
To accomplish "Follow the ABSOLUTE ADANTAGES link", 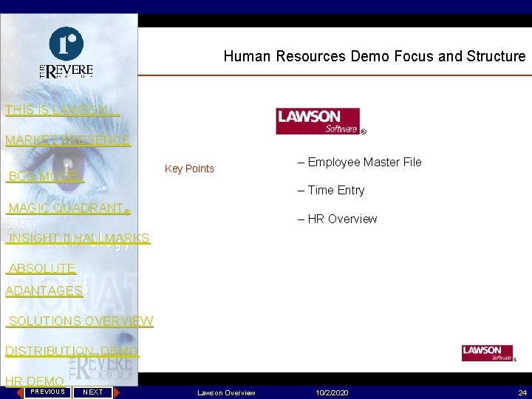I will [44, 279].
